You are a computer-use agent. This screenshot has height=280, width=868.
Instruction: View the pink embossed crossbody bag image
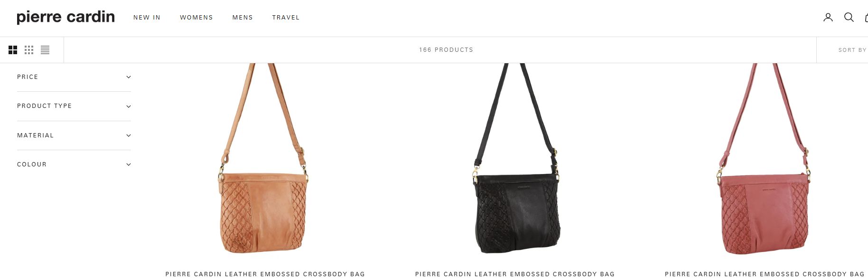tap(764, 159)
